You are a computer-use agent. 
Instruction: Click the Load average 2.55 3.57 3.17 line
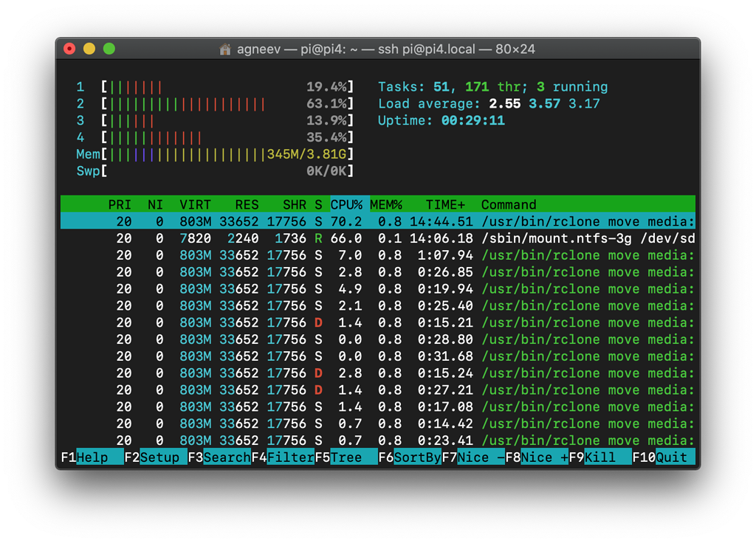tap(489, 104)
